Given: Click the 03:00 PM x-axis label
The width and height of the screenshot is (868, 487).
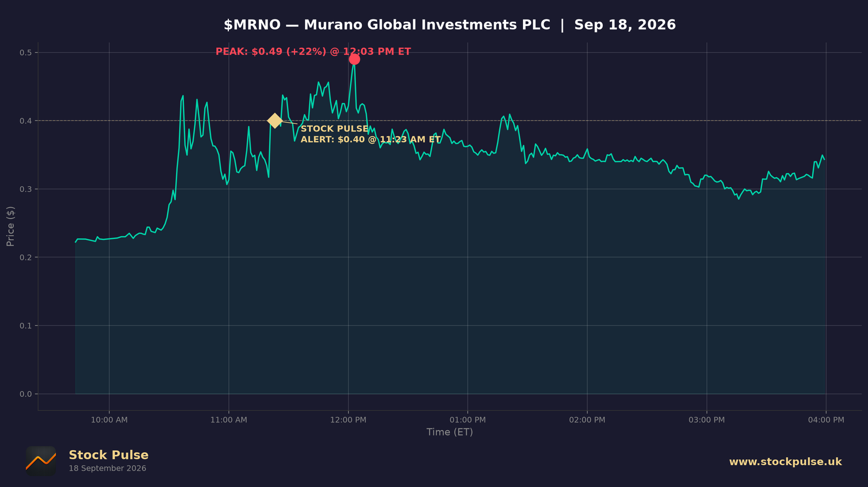Looking at the screenshot, I should [x=706, y=420].
